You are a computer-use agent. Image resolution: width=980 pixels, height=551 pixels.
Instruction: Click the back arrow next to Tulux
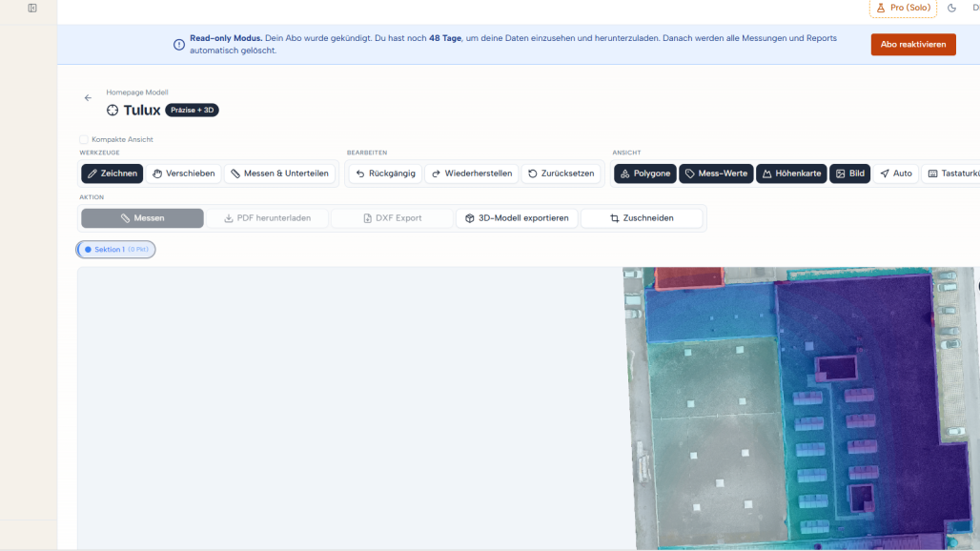pyautogui.click(x=88, y=98)
